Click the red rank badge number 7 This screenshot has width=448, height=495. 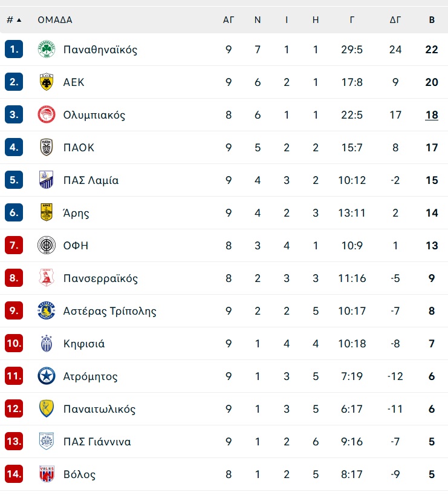click(x=14, y=245)
